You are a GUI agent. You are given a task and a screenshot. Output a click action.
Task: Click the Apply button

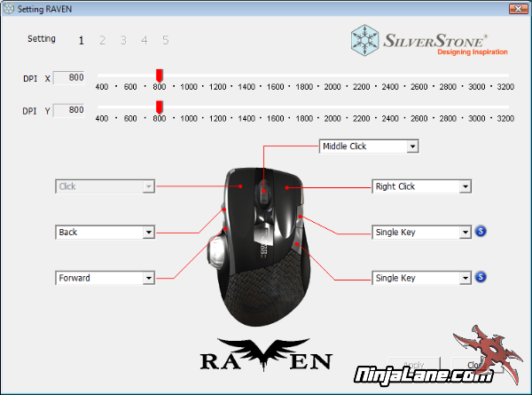[x=414, y=365]
